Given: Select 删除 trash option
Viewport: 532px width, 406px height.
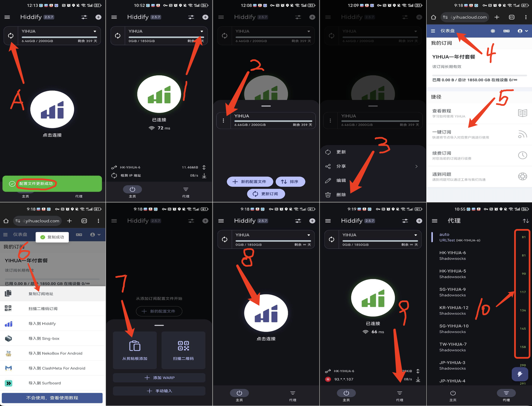Looking at the screenshot, I should click(x=373, y=195).
